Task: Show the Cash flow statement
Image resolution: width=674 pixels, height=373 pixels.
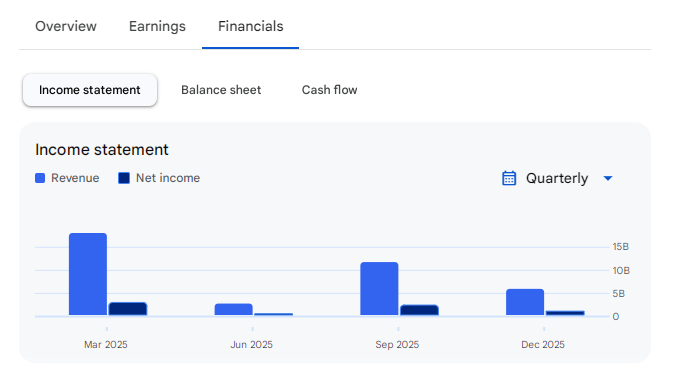Action: tap(329, 90)
